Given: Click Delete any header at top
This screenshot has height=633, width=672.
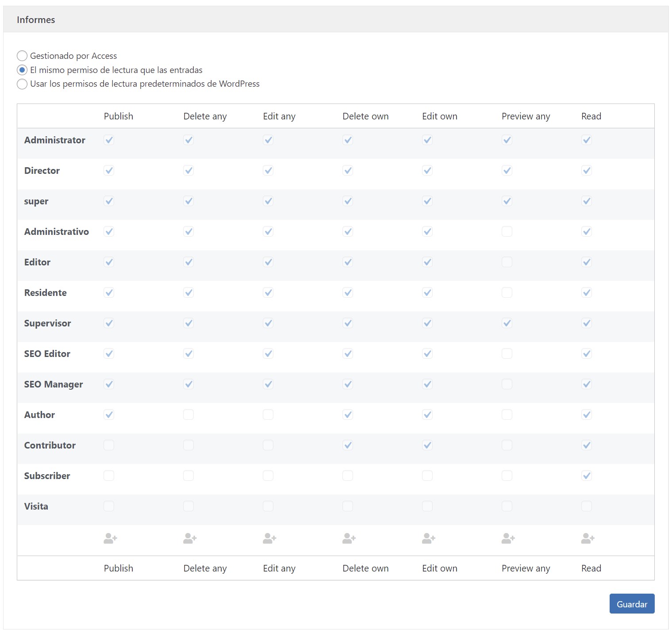Looking at the screenshot, I should (205, 116).
